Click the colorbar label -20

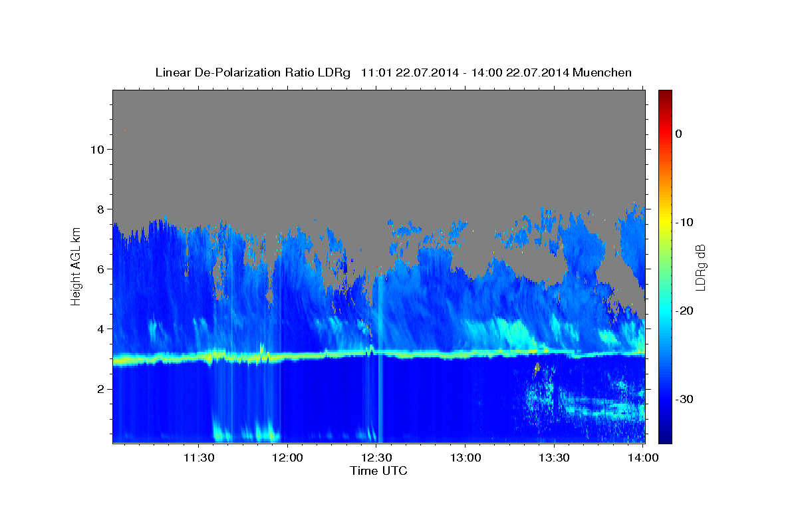(684, 311)
